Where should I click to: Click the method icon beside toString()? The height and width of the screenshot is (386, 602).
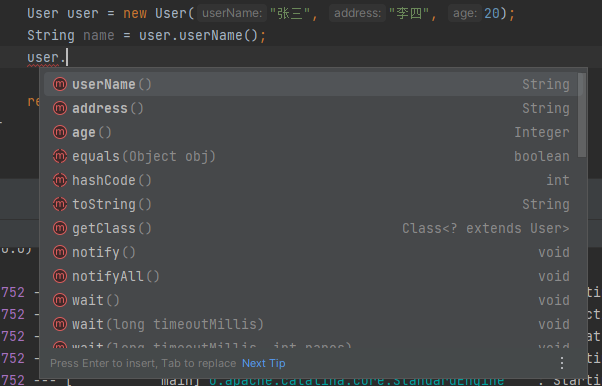60,204
